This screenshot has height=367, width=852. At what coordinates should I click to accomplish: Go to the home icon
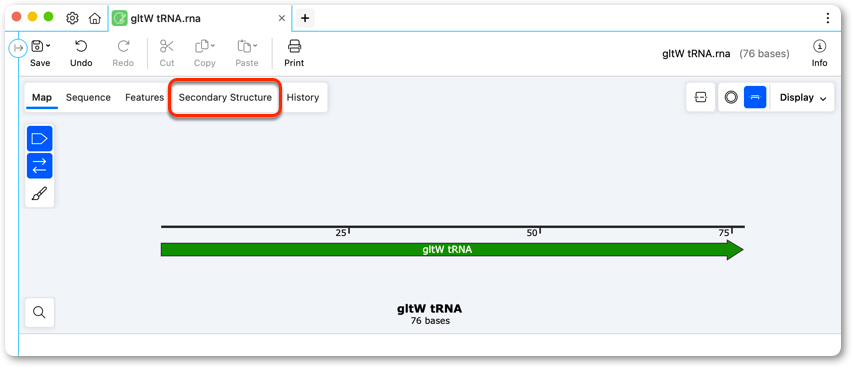click(x=95, y=18)
